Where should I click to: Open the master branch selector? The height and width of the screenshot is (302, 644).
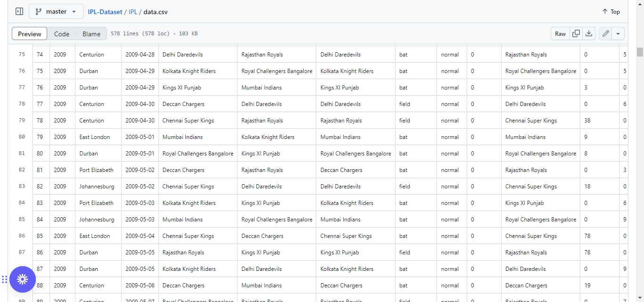tap(56, 11)
